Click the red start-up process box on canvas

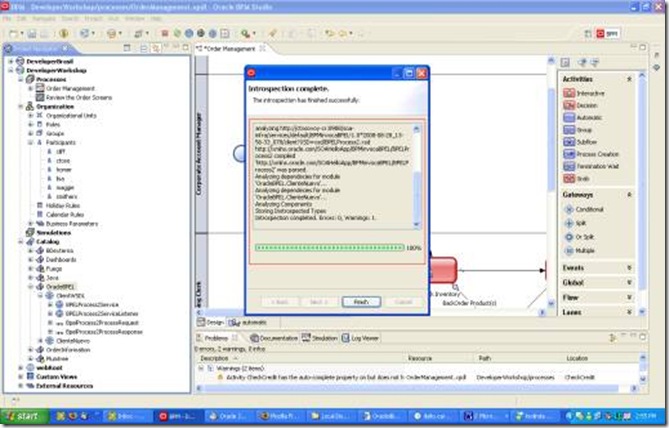coord(443,270)
